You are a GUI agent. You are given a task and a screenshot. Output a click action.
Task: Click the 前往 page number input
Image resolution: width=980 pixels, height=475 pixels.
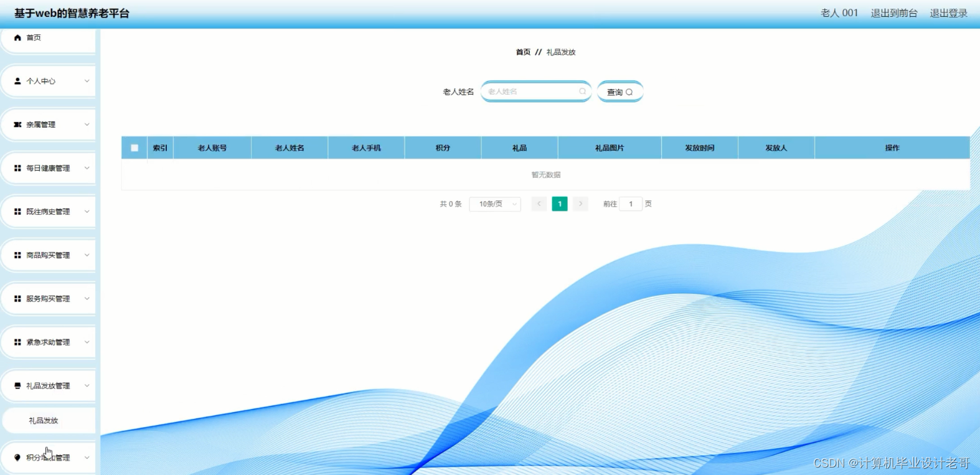(x=631, y=204)
